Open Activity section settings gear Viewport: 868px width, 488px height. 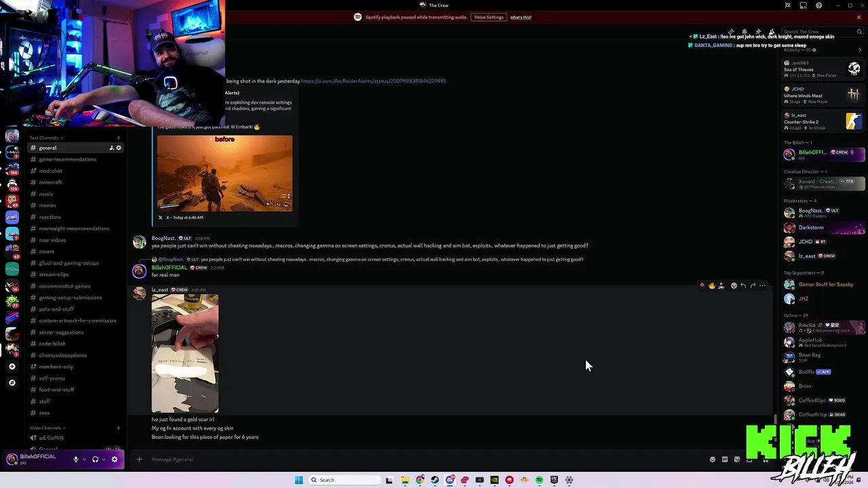tap(814, 50)
